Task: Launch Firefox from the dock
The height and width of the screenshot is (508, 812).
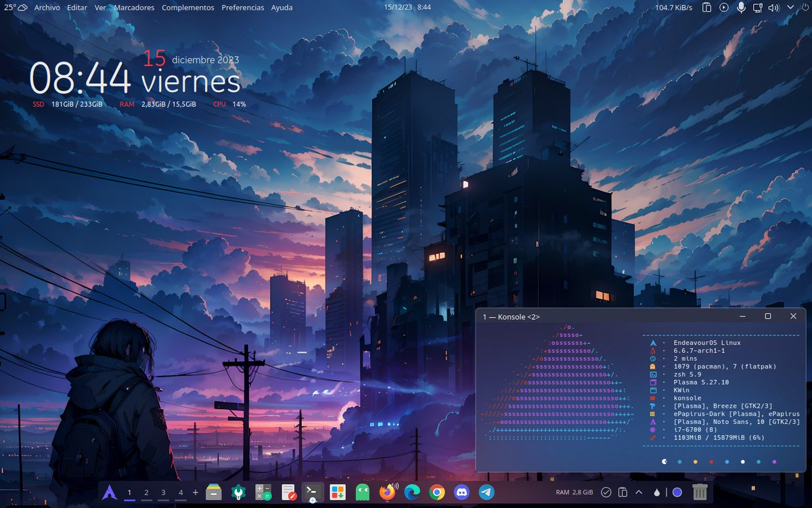Action: pyautogui.click(x=388, y=492)
